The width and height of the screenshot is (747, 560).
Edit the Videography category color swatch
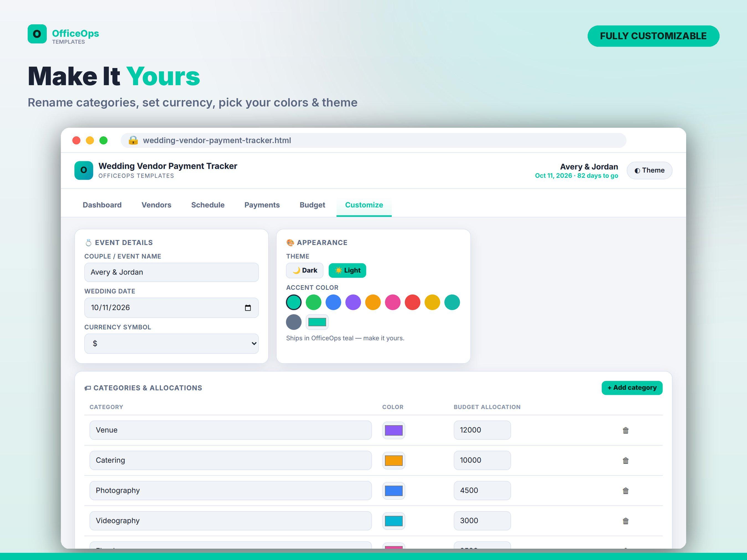pyautogui.click(x=394, y=521)
